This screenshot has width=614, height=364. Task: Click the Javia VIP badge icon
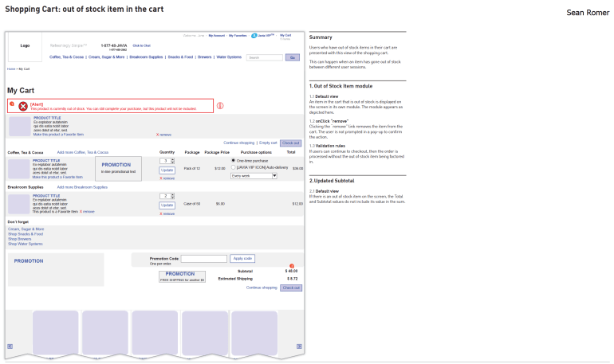pyautogui.click(x=254, y=36)
